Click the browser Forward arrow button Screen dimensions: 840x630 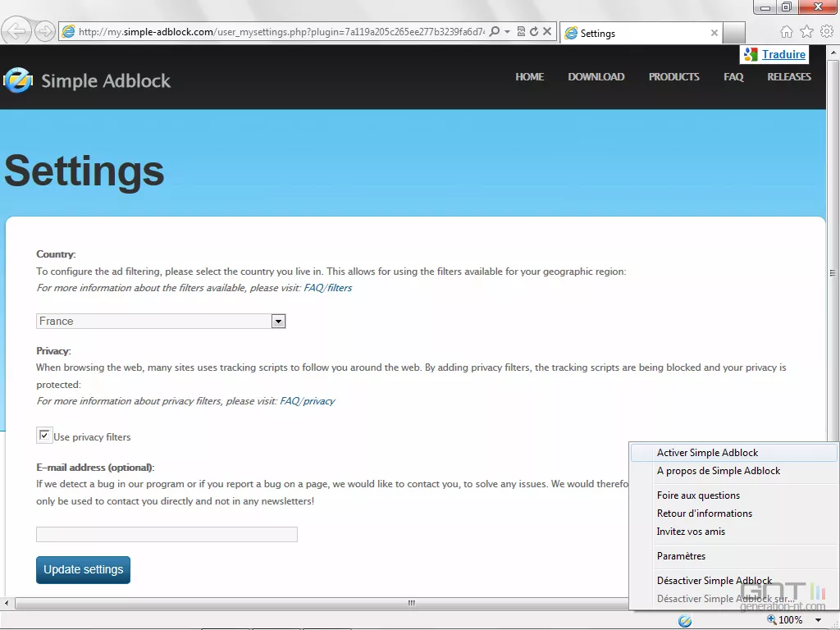(x=45, y=32)
